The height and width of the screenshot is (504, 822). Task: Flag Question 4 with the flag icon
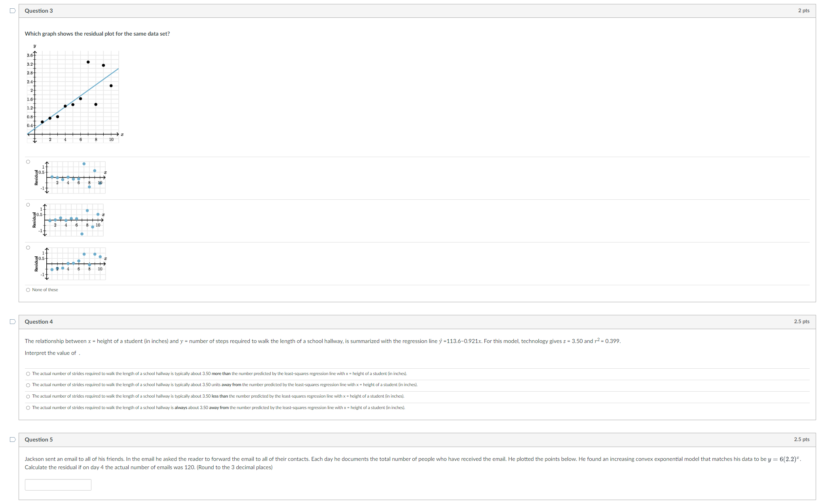13,322
